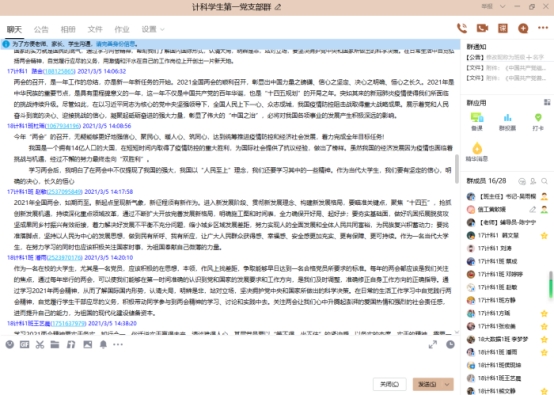Screen dimensions: 554x395
Task: Open the 相册 album tab
Action: coord(68,29)
